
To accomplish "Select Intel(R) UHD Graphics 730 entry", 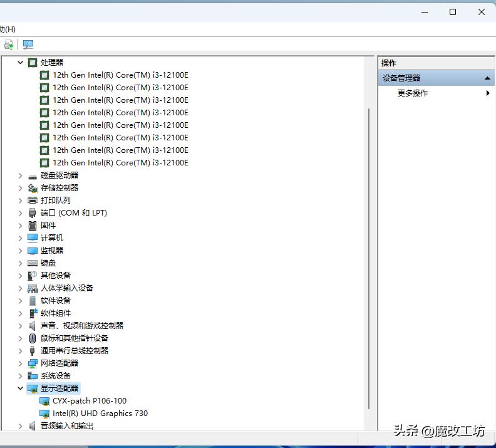I will click(x=100, y=414).
